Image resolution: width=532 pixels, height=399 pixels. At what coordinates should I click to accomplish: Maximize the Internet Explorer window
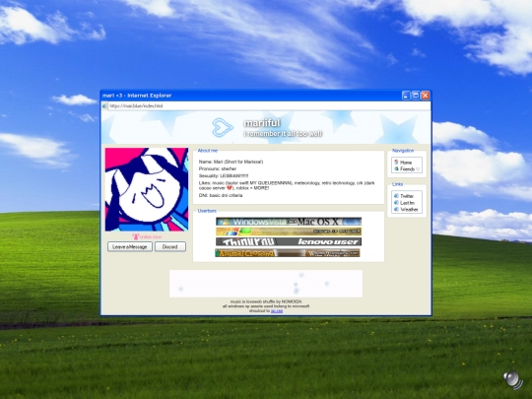(416, 96)
